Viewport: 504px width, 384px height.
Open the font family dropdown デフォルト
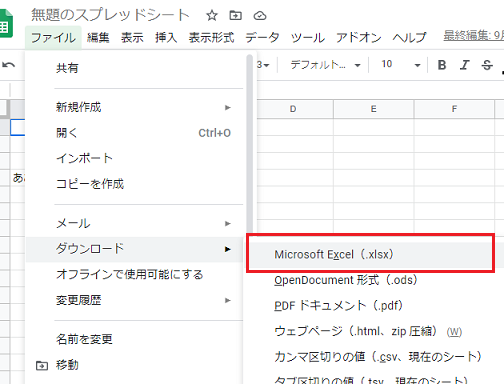click(325, 65)
